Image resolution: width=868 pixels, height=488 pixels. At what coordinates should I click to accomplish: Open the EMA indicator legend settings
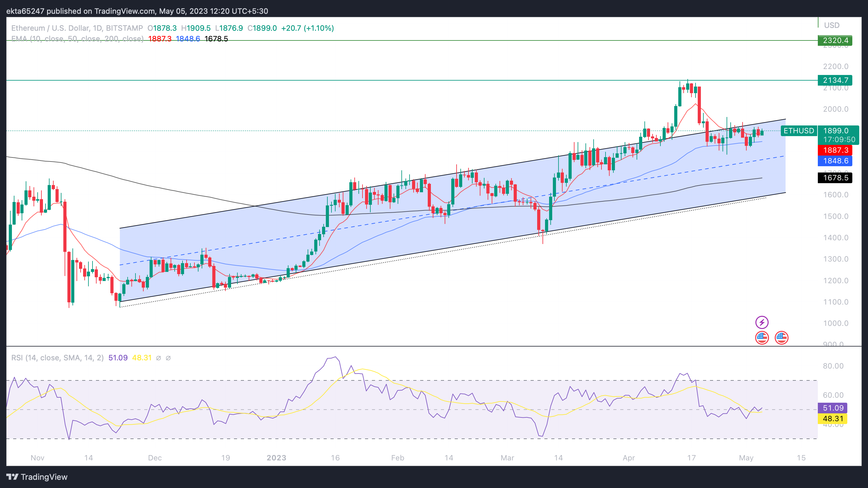pos(77,39)
